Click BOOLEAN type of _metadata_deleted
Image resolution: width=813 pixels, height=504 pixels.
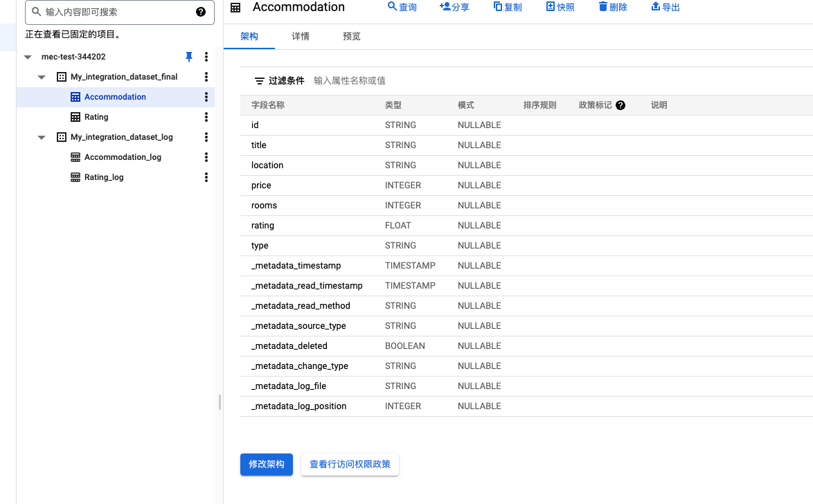[405, 346]
